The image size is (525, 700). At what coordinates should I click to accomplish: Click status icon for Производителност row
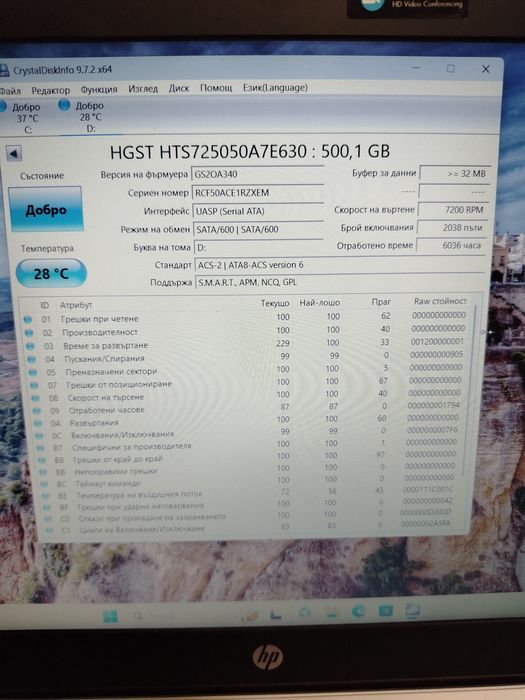pos(29,333)
